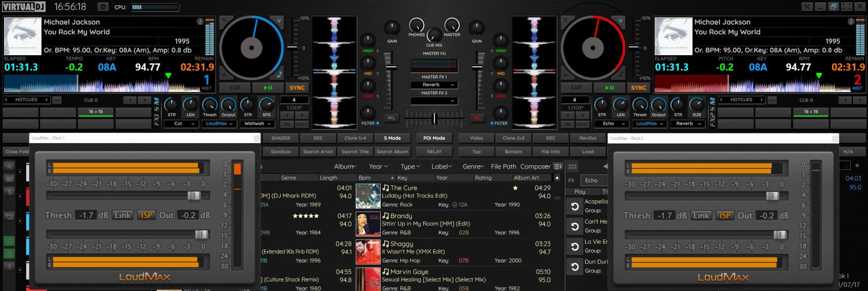This screenshot has height=291, width=868.
Task: Open deck 1 LoudMax effect dropdown
Action: click(x=219, y=124)
